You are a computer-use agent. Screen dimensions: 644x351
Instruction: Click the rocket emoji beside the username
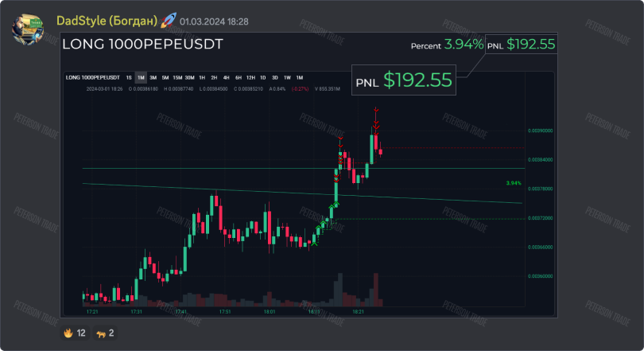[x=168, y=21]
